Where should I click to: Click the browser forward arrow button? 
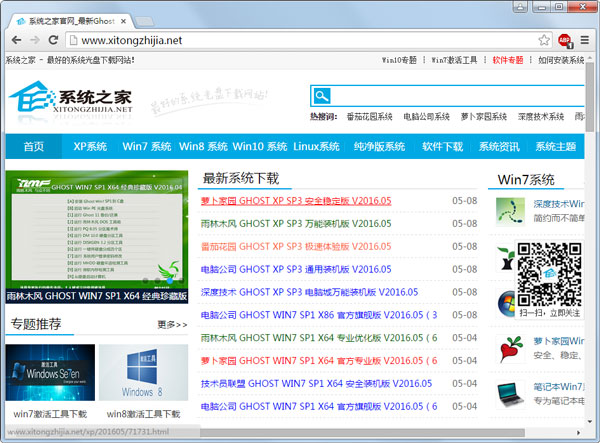38,40
